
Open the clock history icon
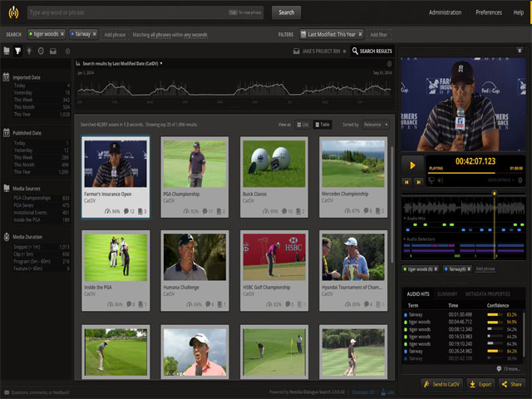point(41,51)
